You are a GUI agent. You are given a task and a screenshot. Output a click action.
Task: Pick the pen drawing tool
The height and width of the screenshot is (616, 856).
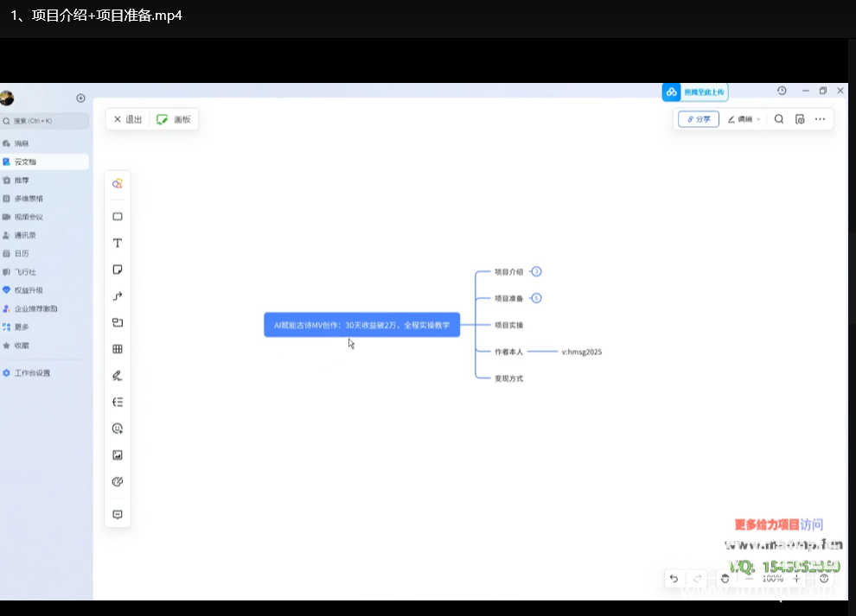coord(118,376)
